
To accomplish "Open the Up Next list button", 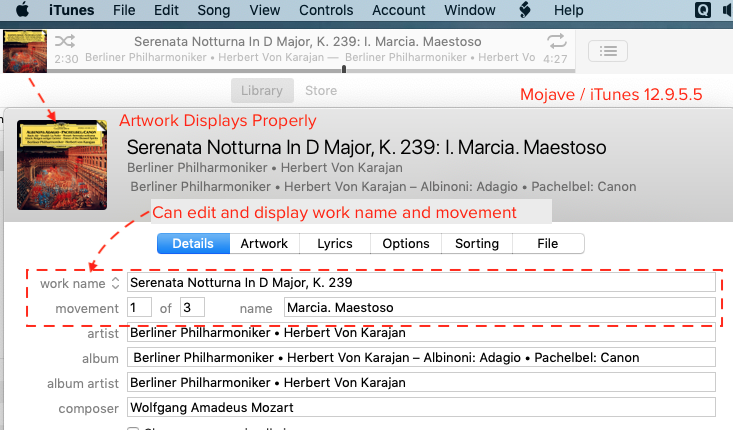I will coord(608,51).
